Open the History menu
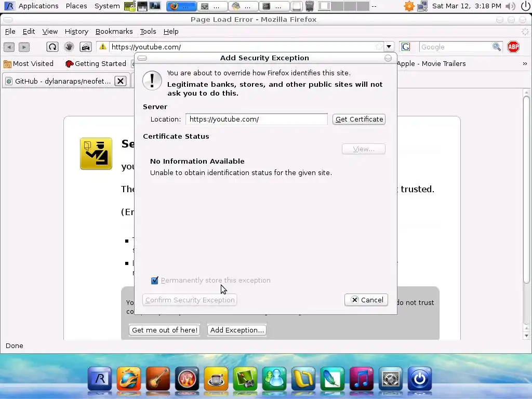Screen dimensions: 532x399 tap(76, 32)
